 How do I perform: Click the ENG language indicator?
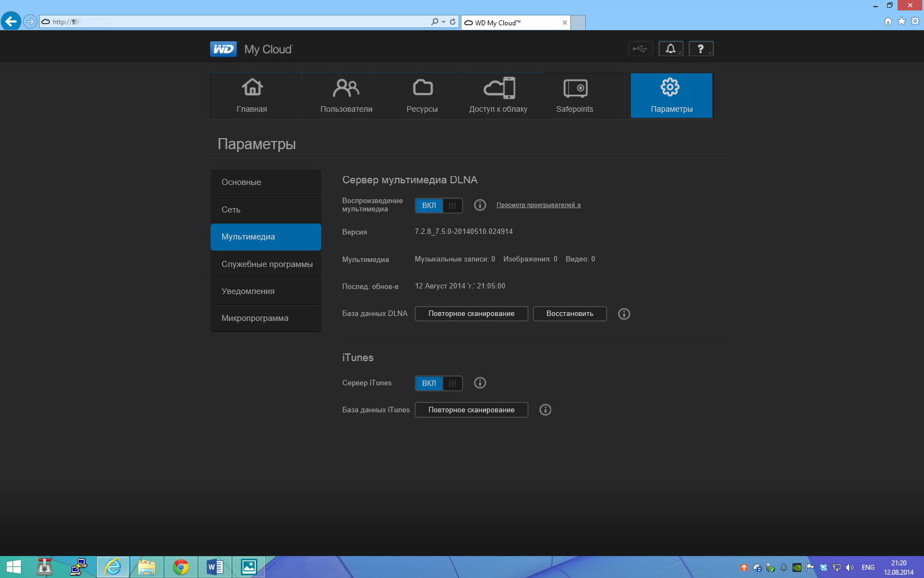point(868,568)
